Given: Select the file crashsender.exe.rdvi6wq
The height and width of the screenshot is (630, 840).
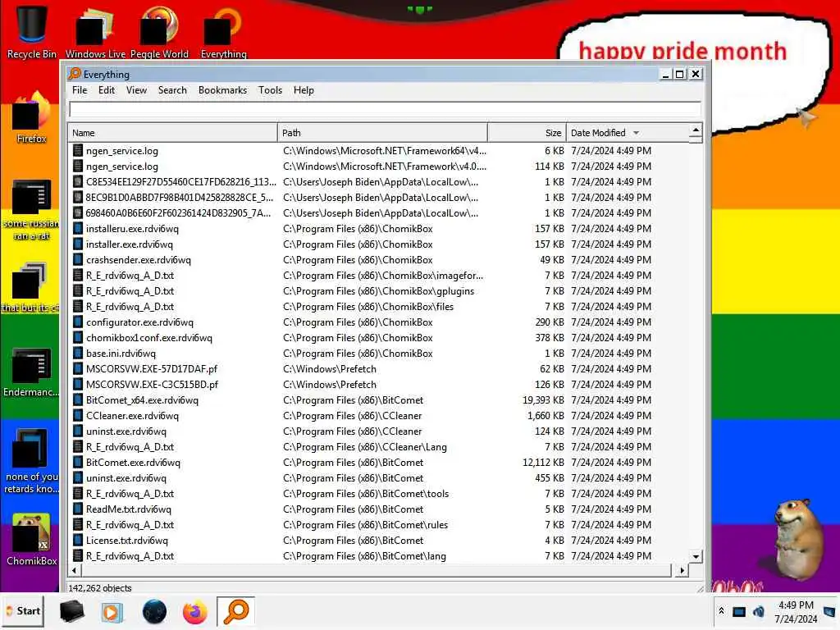Looking at the screenshot, I should 138,260.
